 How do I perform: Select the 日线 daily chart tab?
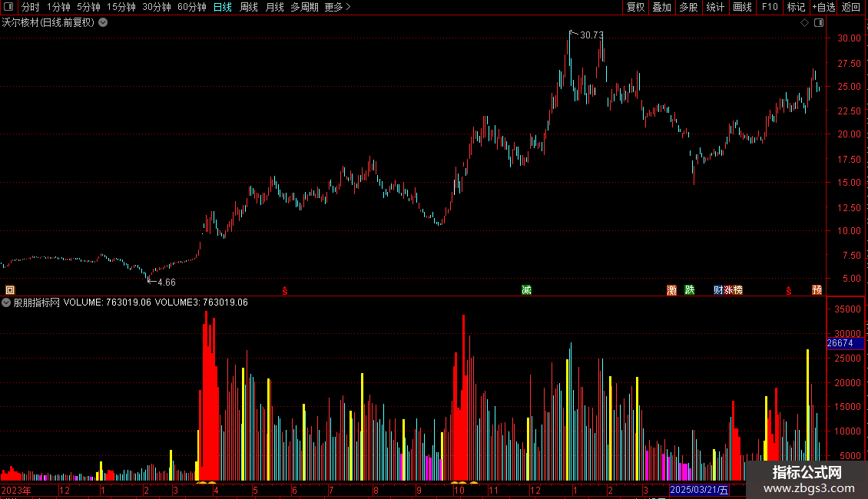point(223,7)
